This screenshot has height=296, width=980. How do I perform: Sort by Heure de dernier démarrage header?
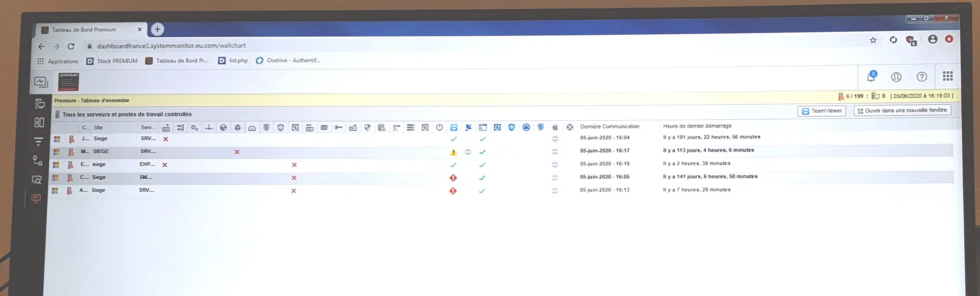(697, 126)
